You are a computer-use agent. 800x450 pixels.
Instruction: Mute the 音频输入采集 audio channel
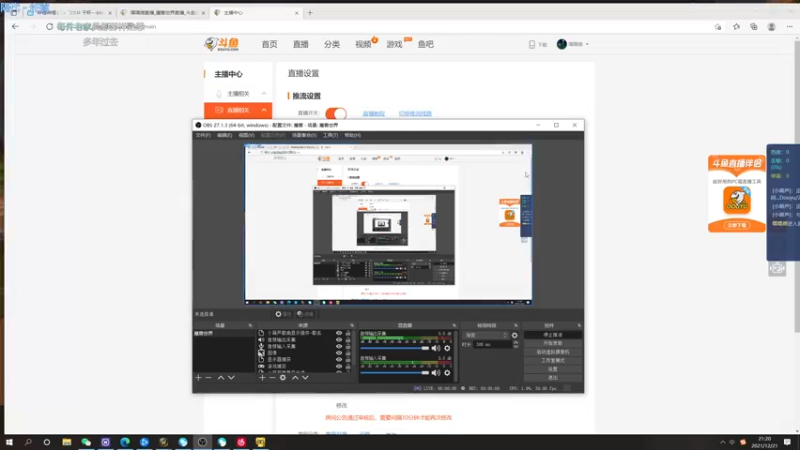pyautogui.click(x=436, y=373)
